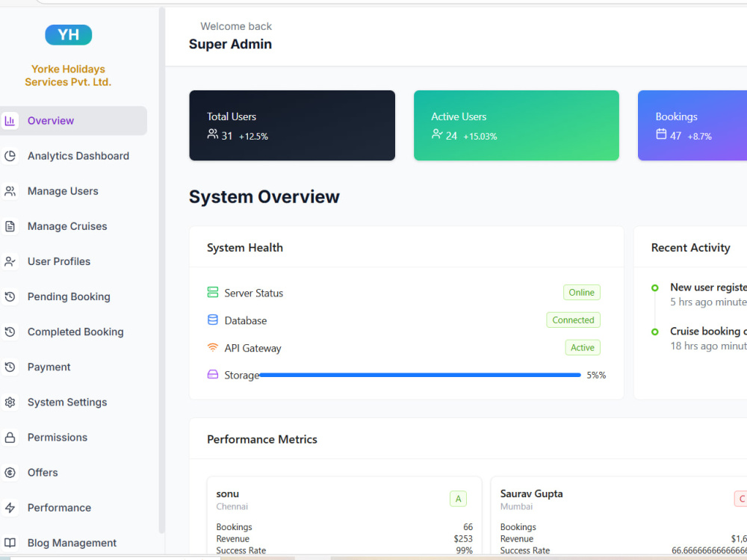Click the sidebar vertical scrollbar

[161, 270]
